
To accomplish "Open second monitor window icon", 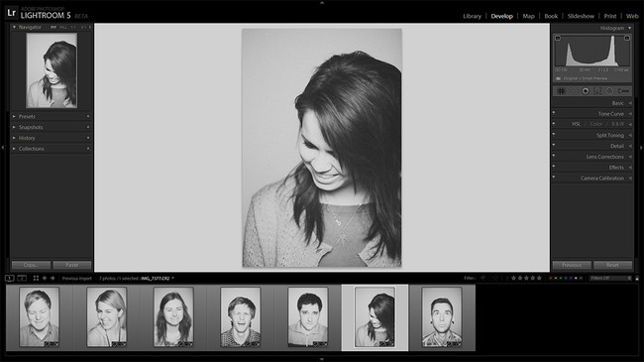I will [22, 278].
